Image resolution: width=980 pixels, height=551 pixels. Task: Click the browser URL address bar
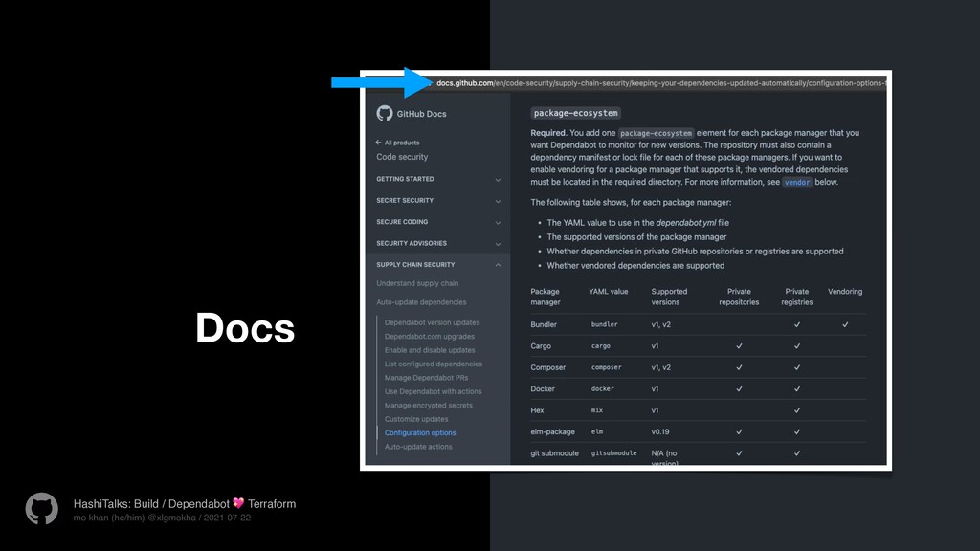pyautogui.click(x=660, y=83)
